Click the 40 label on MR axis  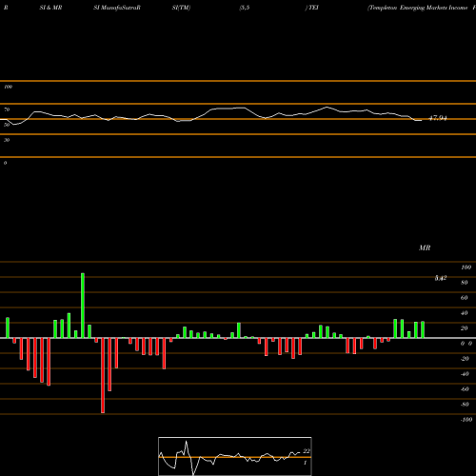pyautogui.click(x=465, y=313)
